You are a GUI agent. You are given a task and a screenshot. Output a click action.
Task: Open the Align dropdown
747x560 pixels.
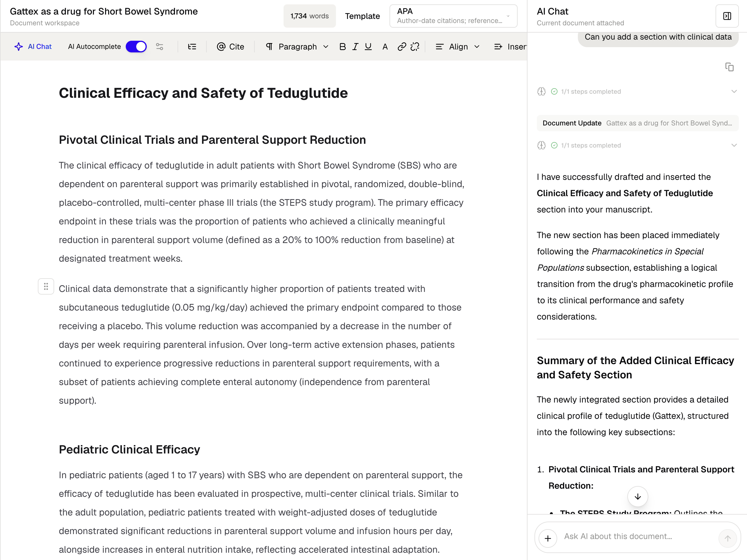(x=458, y=47)
